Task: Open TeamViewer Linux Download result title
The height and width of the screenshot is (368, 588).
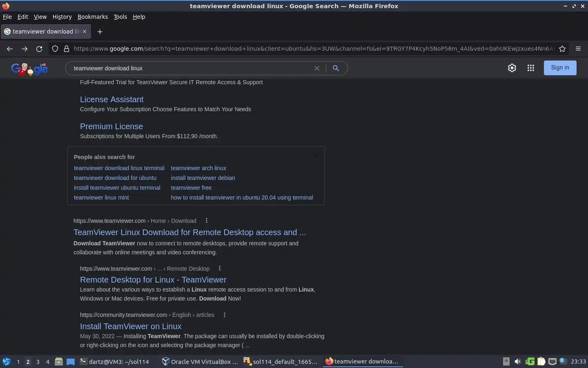Action: 189,232
